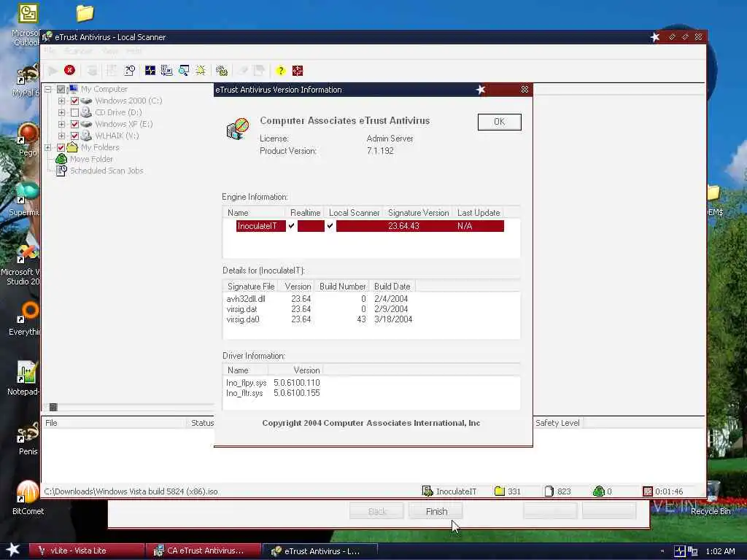Uncheck Windows 2000 (C:) drive checkbox

click(74, 101)
